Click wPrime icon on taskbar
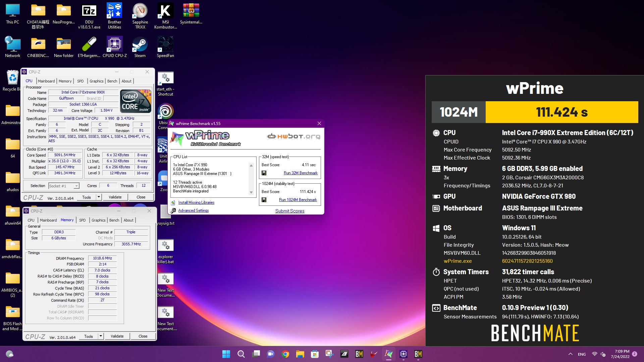The height and width of the screenshot is (362, 644). (x=388, y=354)
